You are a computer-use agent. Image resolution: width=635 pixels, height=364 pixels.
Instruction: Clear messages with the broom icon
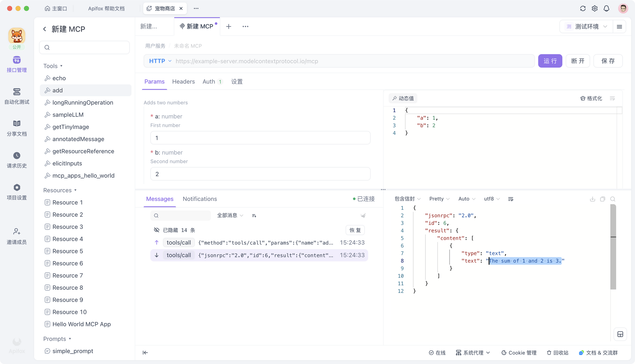coord(363,215)
